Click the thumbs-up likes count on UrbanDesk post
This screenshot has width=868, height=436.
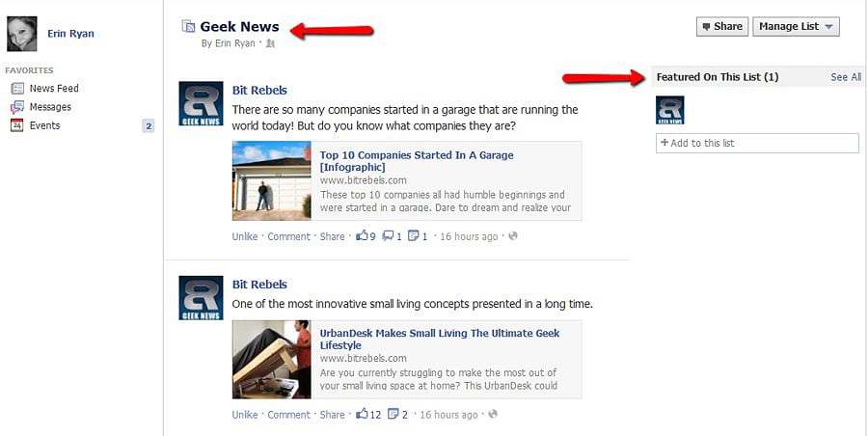pos(368,414)
